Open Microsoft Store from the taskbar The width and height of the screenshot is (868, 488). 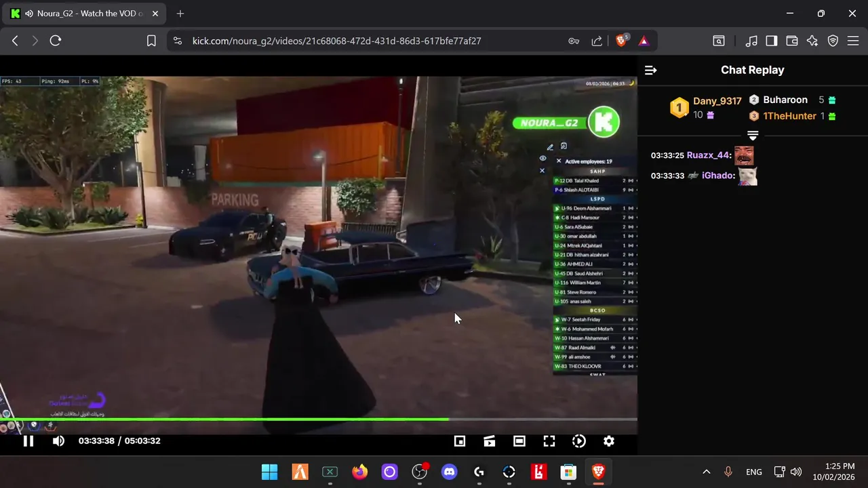point(568,472)
